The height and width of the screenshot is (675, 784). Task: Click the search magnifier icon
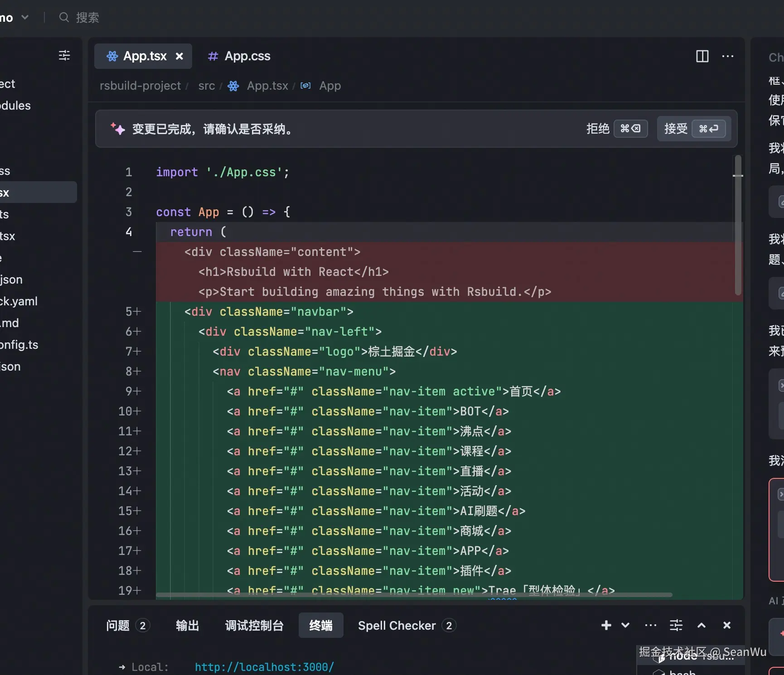pyautogui.click(x=64, y=18)
